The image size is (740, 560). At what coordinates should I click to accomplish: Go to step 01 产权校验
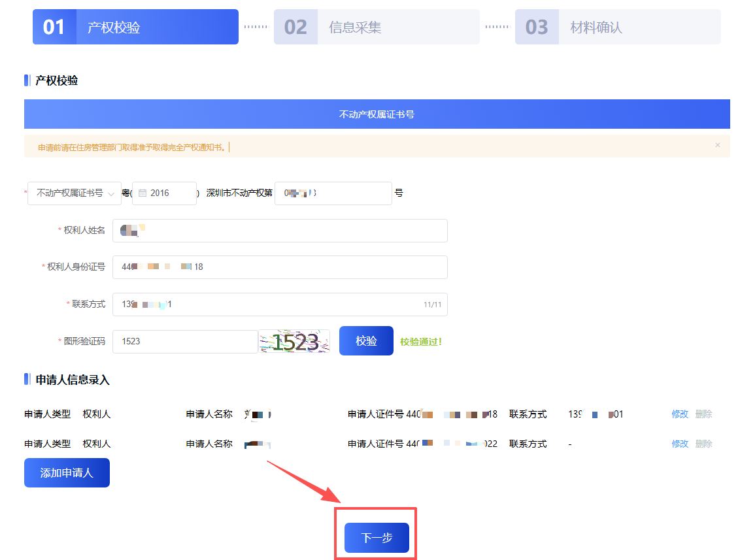pos(135,27)
